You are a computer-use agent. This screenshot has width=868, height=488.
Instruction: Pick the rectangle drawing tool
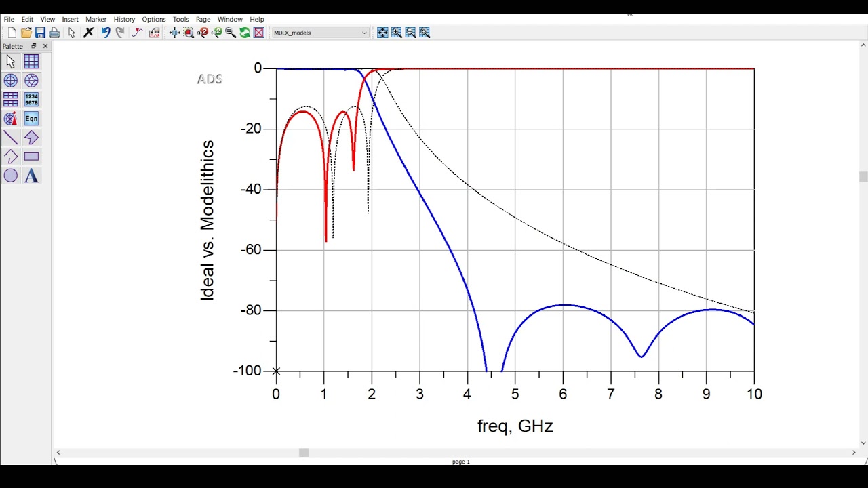click(x=31, y=157)
